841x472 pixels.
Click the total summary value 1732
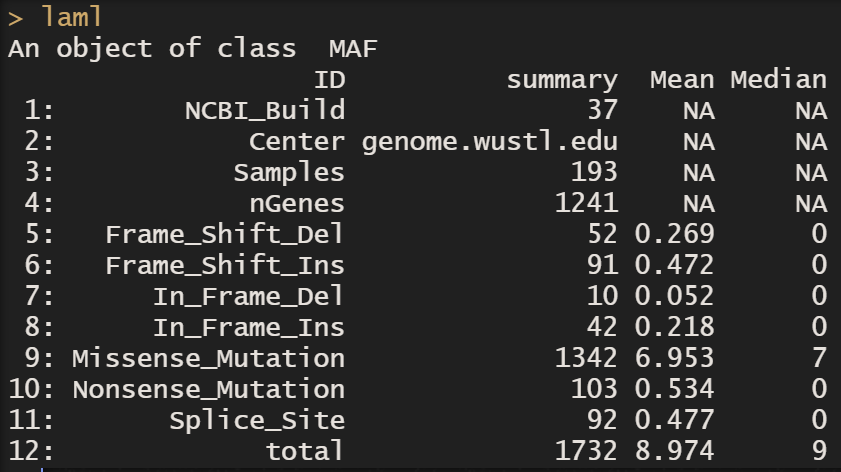[586, 451]
